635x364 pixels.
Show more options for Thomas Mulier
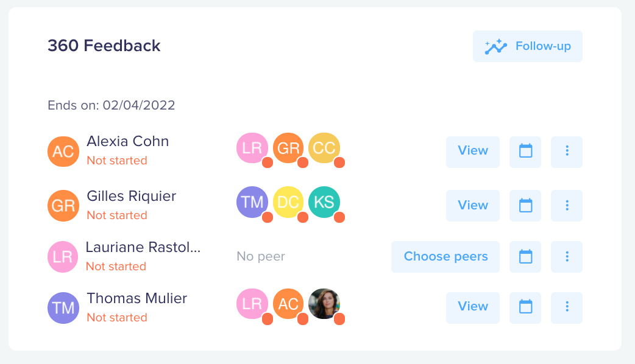(x=567, y=308)
